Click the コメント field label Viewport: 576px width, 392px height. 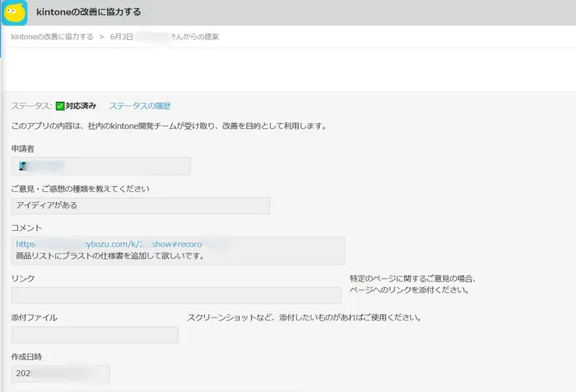26,228
